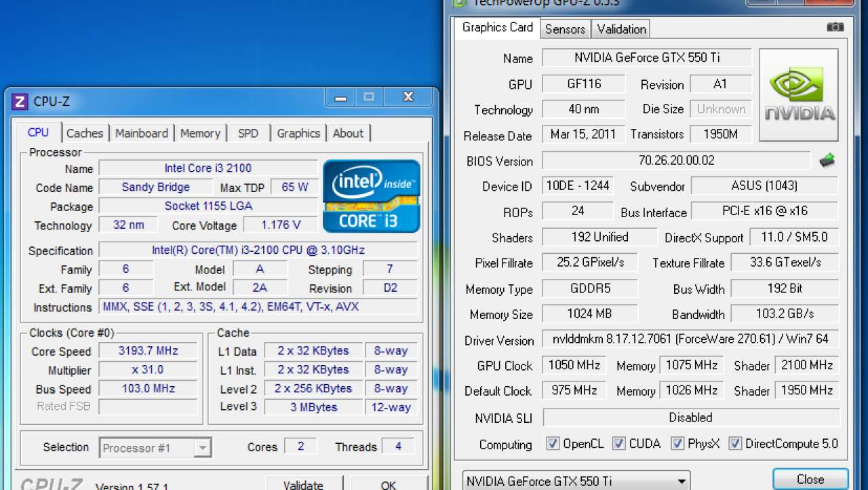This screenshot has height=490, width=868.
Task: Open the Mainboard tab in CPU-Z
Action: click(x=142, y=134)
